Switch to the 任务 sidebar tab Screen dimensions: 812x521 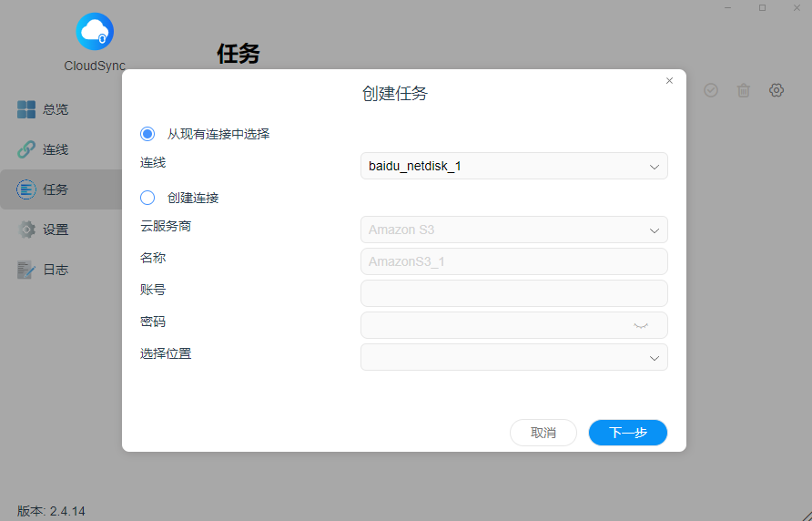tap(55, 189)
